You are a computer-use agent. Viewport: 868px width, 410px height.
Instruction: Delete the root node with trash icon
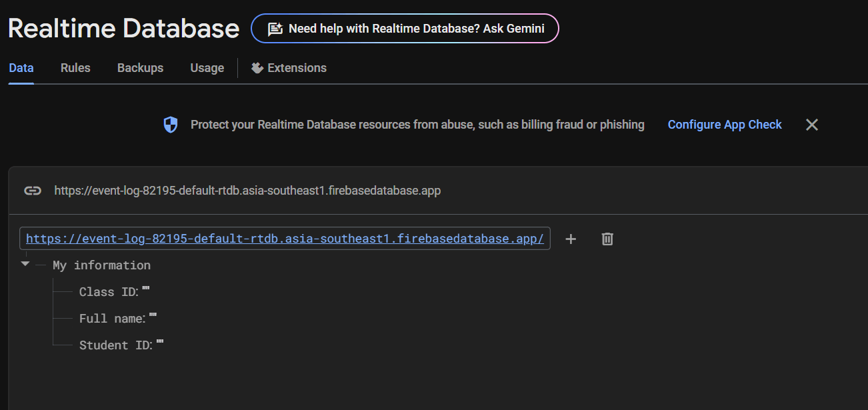[607, 239]
